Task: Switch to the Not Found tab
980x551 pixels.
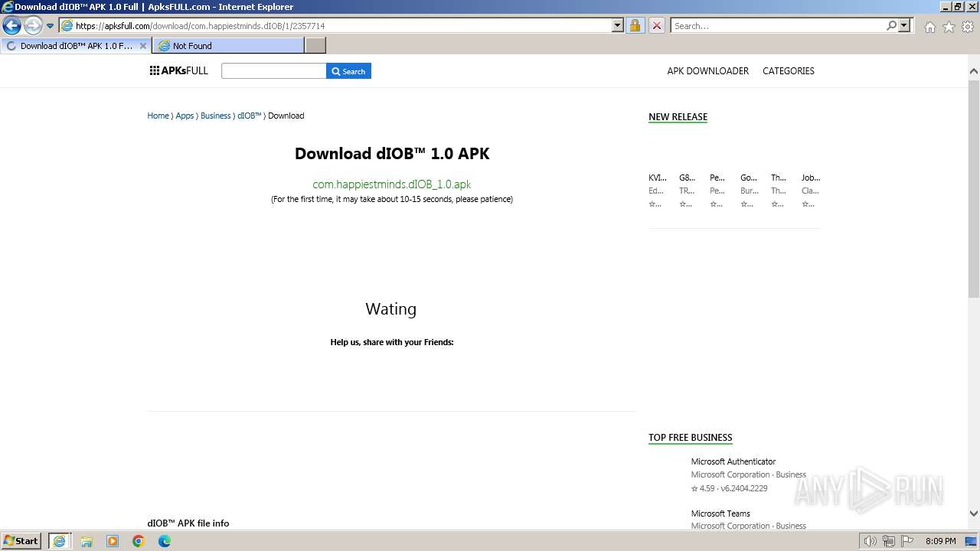Action: pyautogui.click(x=228, y=46)
